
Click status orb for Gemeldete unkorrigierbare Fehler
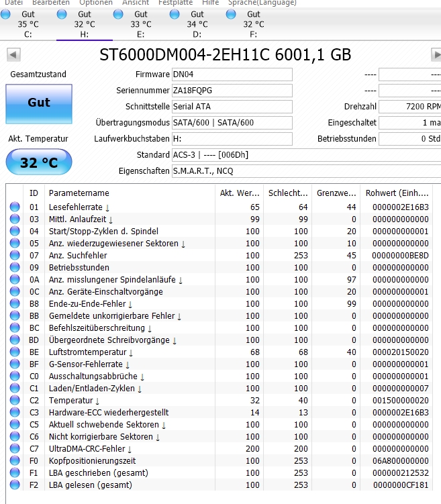(x=15, y=315)
